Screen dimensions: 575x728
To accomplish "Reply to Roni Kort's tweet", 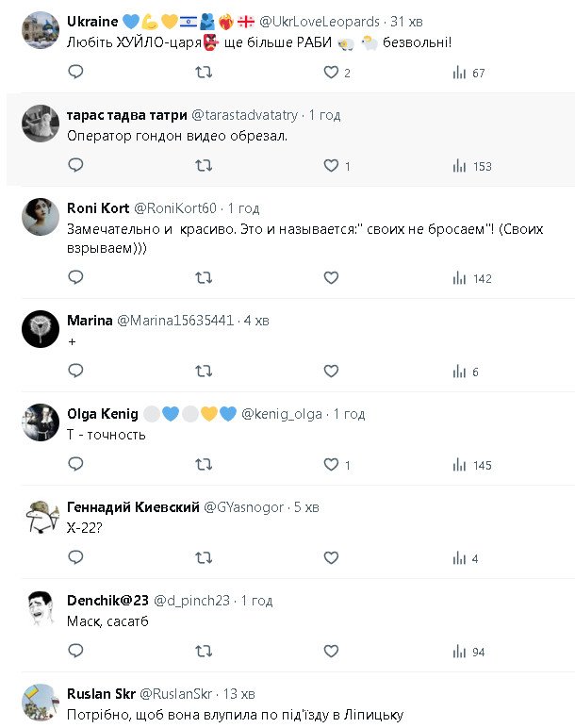I will click(x=76, y=278).
